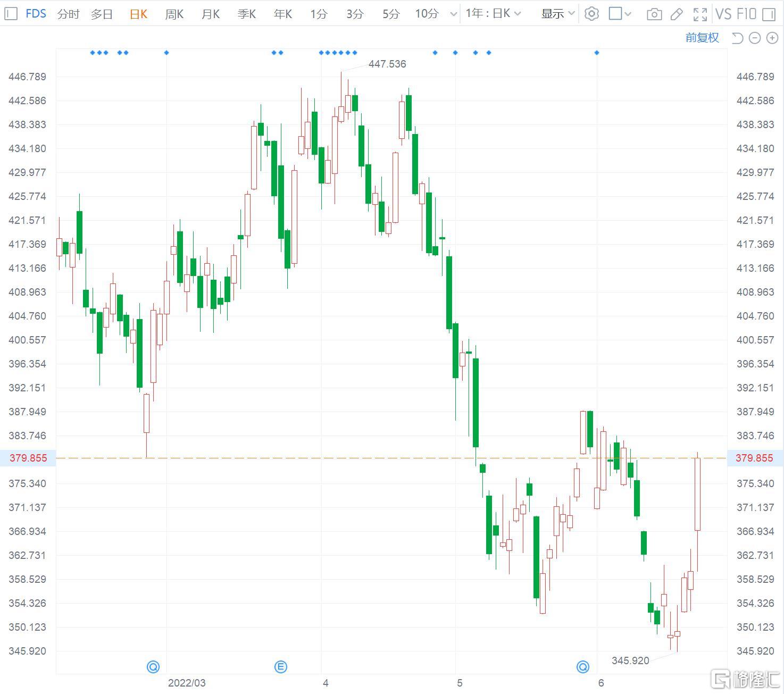Image resolution: width=784 pixels, height=694 pixels.
Task: Open chart settings gear icon
Action: (591, 14)
